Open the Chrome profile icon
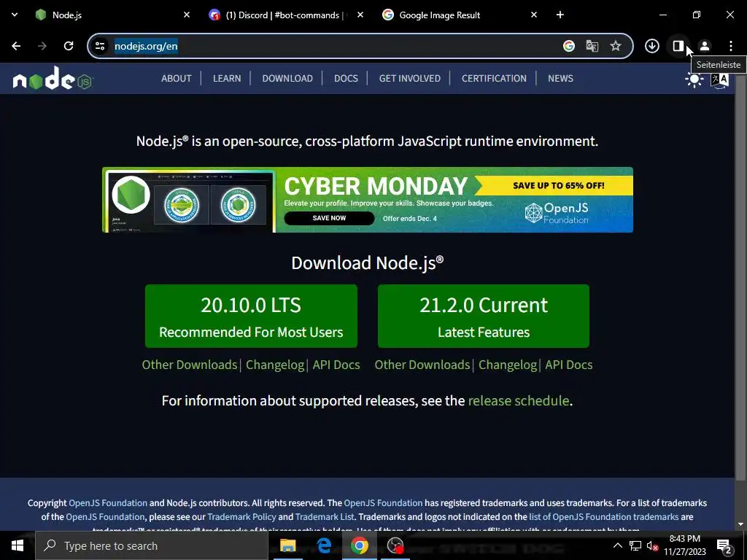Viewport: 747px width, 560px height. (704, 46)
